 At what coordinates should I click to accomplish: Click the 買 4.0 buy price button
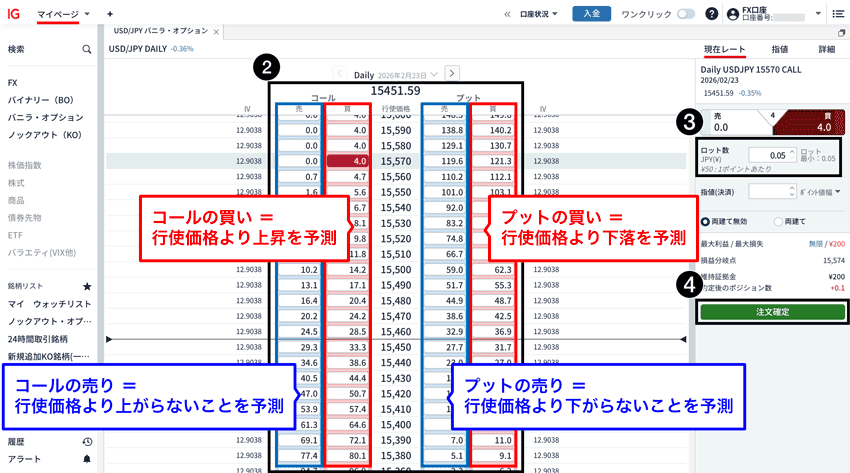pos(810,122)
